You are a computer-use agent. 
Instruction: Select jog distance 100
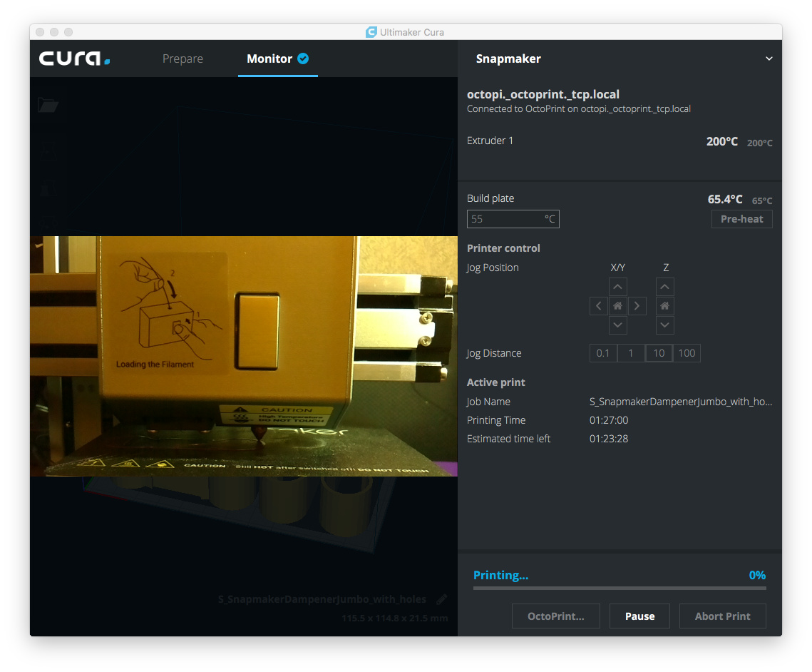(687, 353)
